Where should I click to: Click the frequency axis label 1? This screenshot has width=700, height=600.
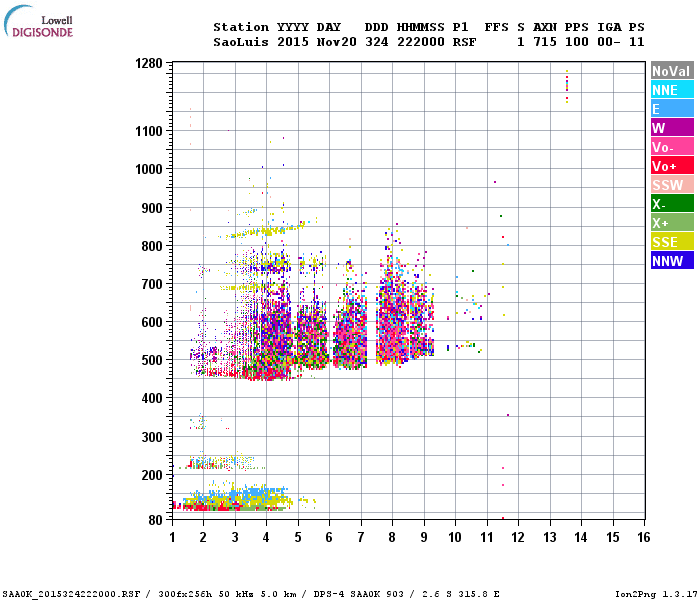pyautogui.click(x=172, y=537)
